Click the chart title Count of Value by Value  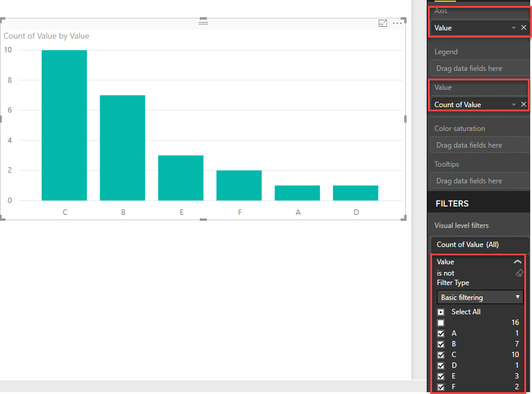coord(46,36)
